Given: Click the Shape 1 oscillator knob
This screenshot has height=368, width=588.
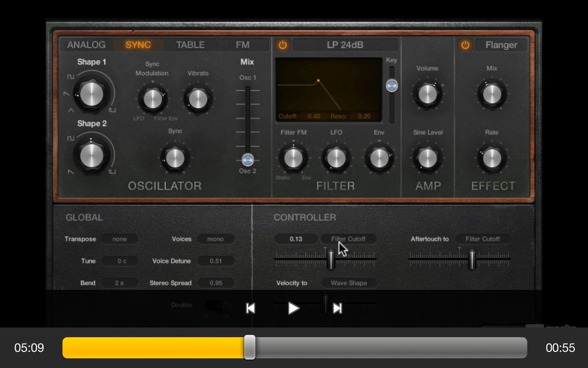Looking at the screenshot, I should click(92, 93).
